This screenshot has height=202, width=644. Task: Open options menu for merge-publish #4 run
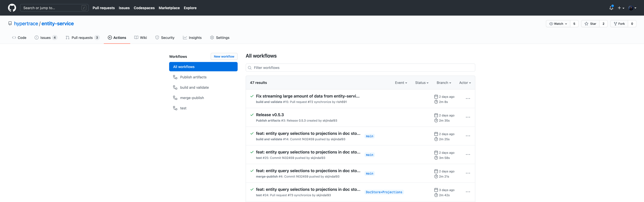pos(468,173)
